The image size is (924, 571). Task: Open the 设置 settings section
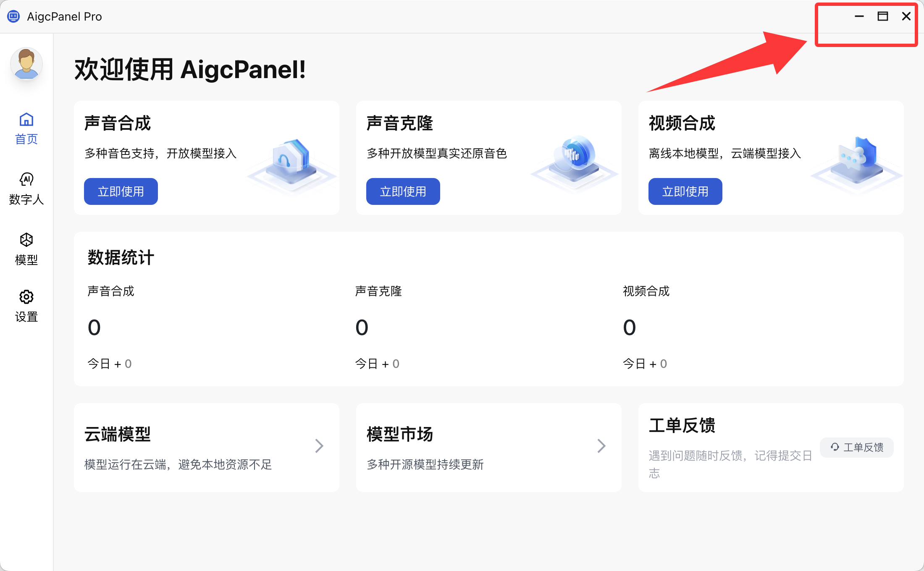26,306
